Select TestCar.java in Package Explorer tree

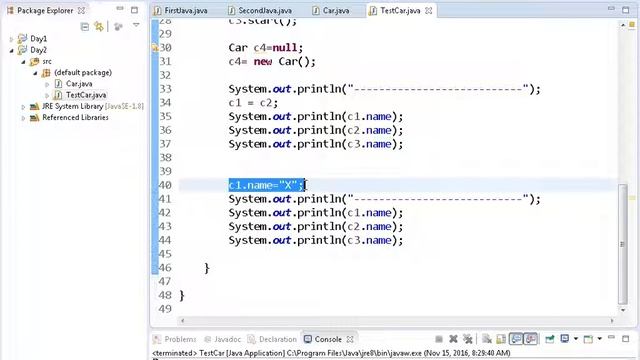[86, 95]
